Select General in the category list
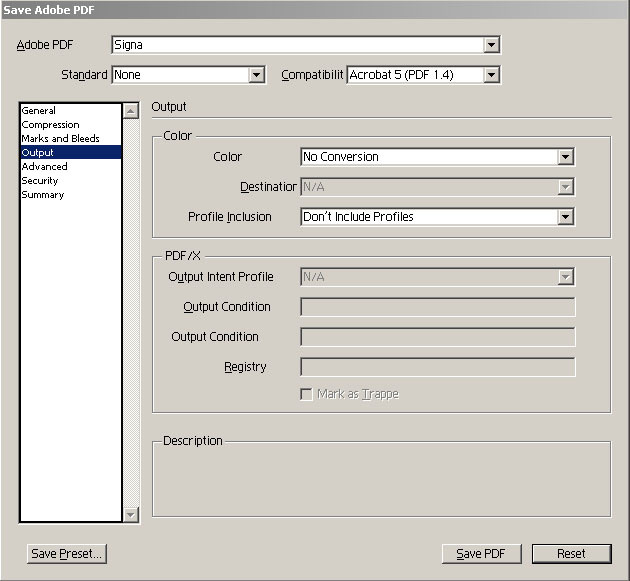The image size is (630, 581). pos(71,110)
